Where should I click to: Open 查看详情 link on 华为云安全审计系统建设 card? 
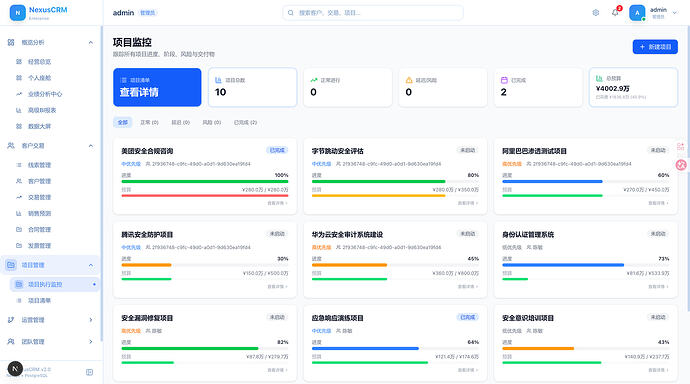[x=468, y=287]
